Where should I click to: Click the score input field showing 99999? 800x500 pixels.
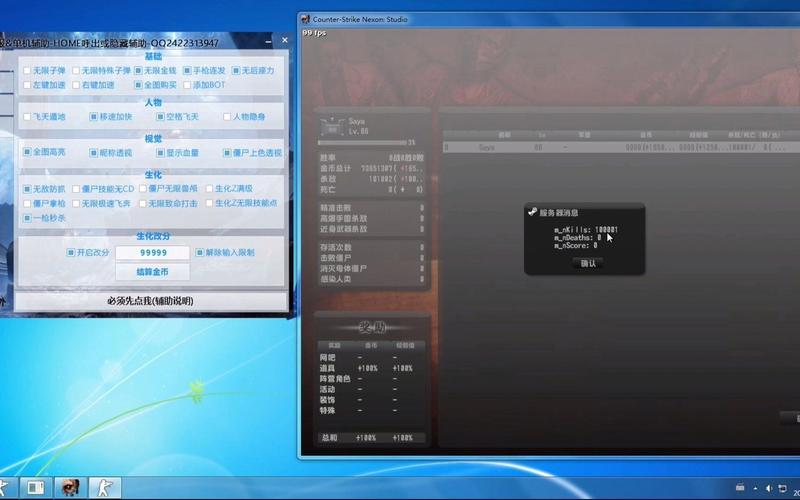153,253
